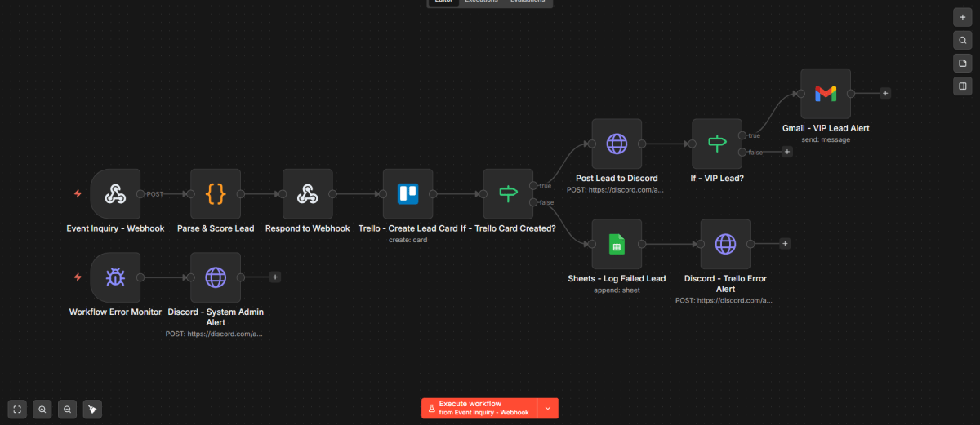Image resolution: width=980 pixels, height=425 pixels.
Task: Toggle the side panel layout icon
Action: (963, 86)
